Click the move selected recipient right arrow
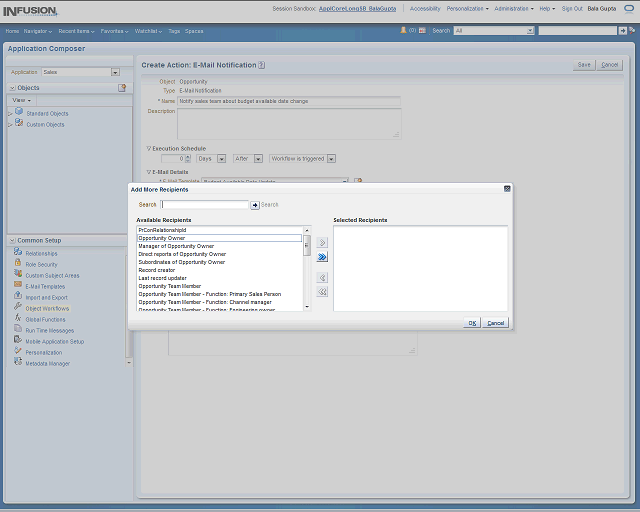The image size is (640, 512). 322,242
